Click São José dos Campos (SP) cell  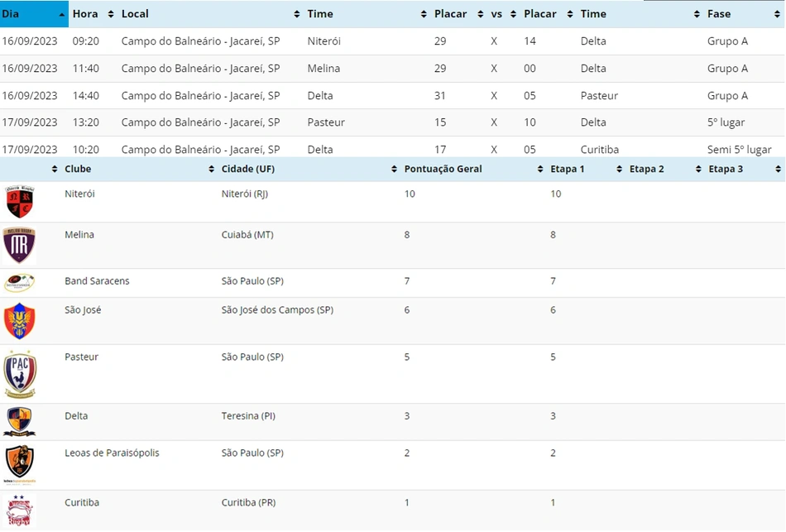277,310
